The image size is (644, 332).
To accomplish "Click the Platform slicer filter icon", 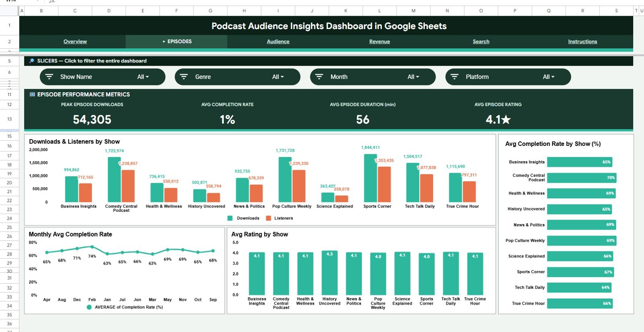I will (454, 77).
